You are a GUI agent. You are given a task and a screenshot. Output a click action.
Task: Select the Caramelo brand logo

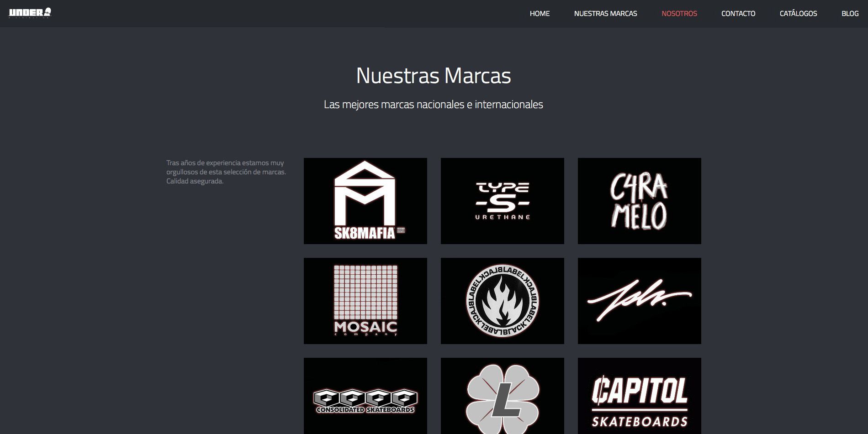tap(640, 201)
